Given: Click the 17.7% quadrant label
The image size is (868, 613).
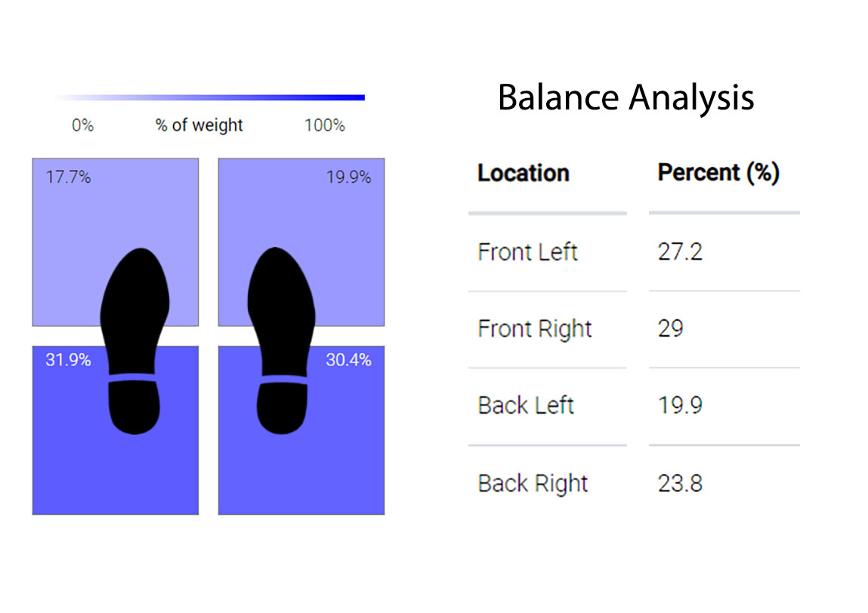Looking at the screenshot, I should 68,177.
